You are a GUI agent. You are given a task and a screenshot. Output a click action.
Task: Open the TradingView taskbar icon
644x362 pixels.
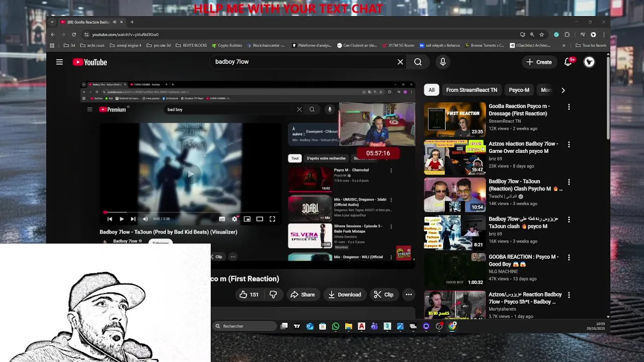[297, 326]
